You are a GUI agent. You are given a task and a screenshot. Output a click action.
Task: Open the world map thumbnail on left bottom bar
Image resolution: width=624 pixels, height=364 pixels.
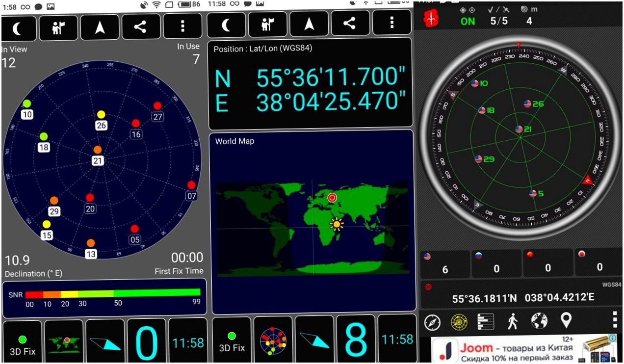tap(64, 341)
